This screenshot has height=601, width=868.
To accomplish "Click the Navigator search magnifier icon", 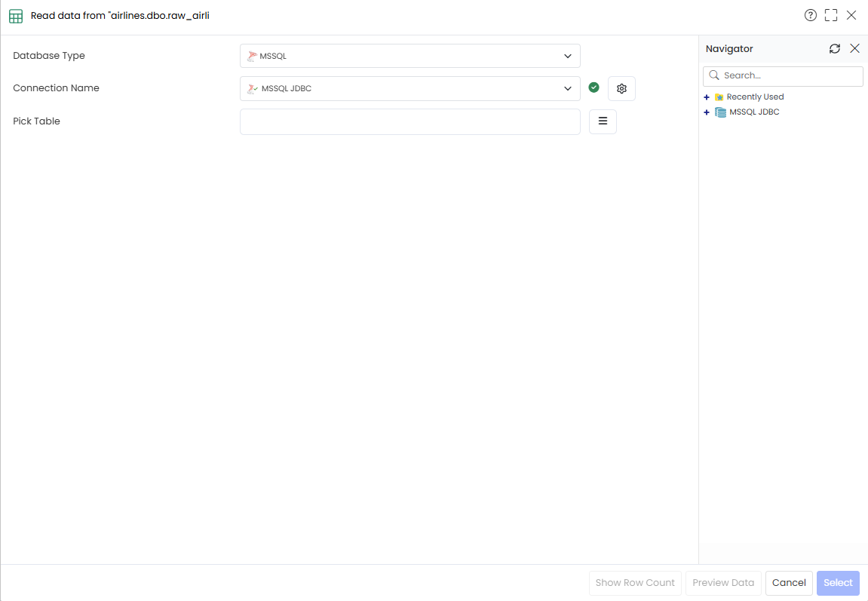I will coord(714,75).
